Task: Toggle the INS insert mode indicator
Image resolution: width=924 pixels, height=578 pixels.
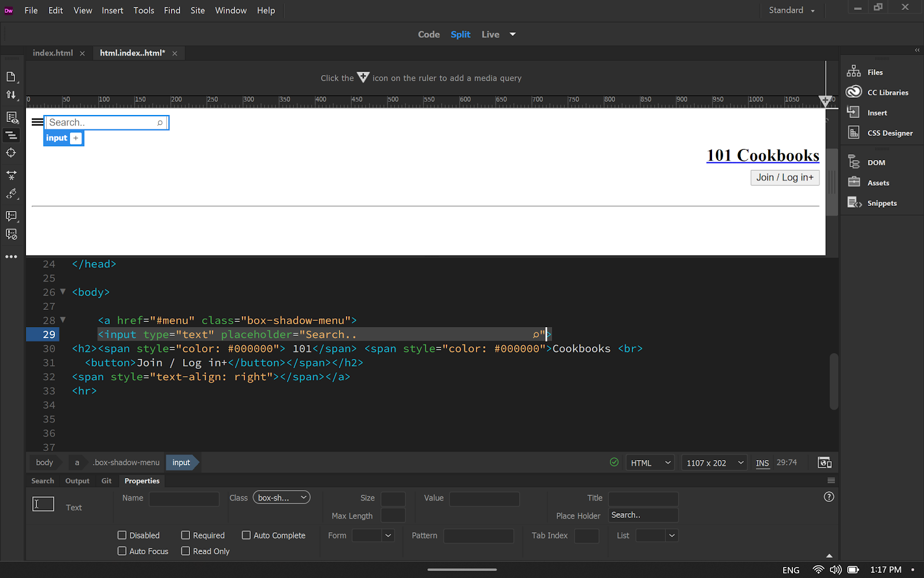Action: tap(762, 463)
